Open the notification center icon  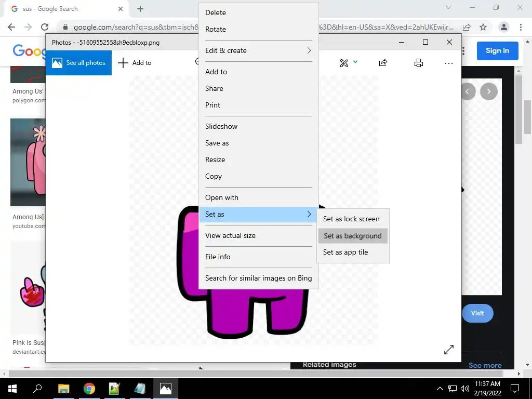click(x=515, y=389)
